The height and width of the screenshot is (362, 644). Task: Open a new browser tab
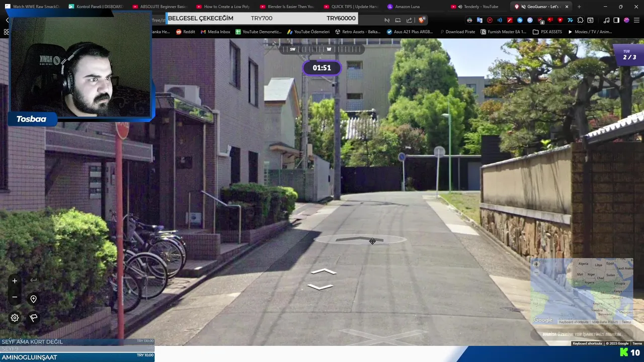click(579, 7)
